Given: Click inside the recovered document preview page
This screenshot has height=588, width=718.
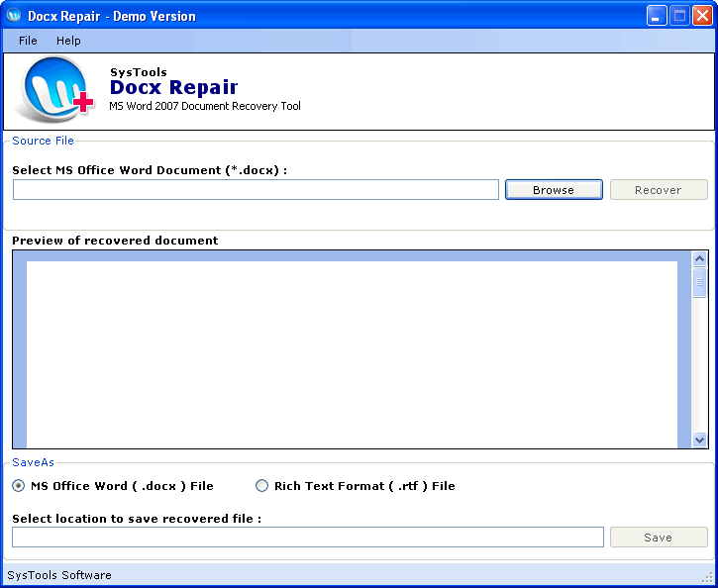Looking at the screenshot, I should [352, 351].
